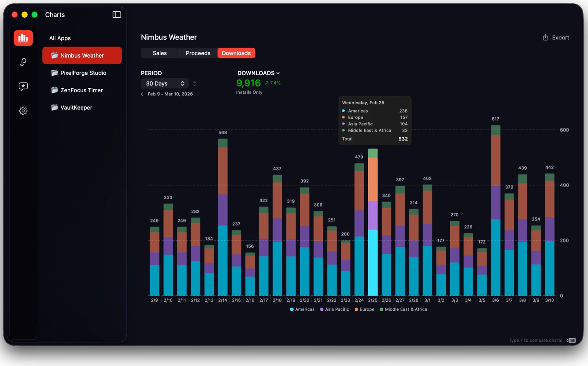The width and height of the screenshot is (588, 366).
Task: Open the DOWNLOADS metric dropdown
Action: (x=259, y=73)
